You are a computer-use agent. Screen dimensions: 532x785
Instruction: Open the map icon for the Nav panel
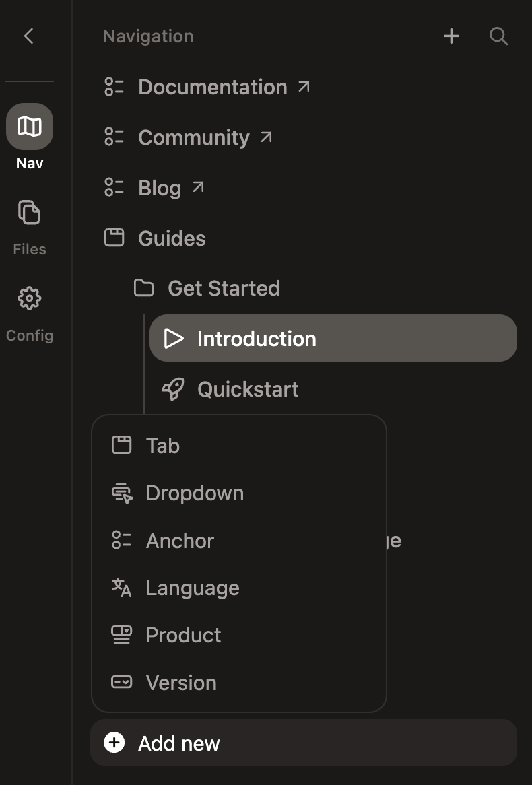29,126
